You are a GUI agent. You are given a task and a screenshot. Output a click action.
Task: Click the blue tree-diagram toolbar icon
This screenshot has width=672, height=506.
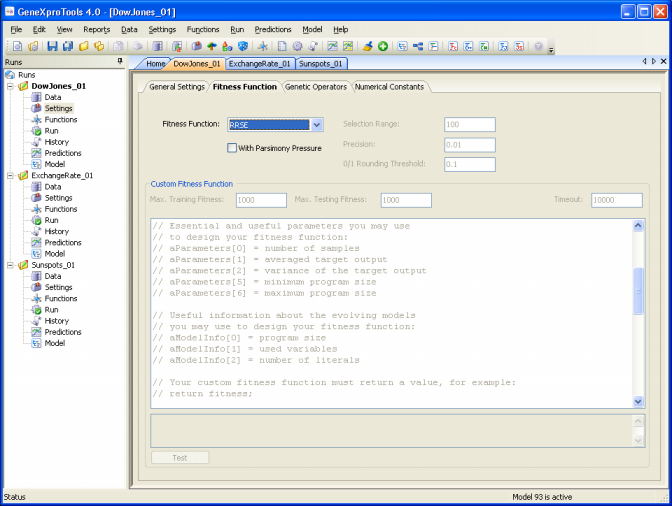coord(418,46)
